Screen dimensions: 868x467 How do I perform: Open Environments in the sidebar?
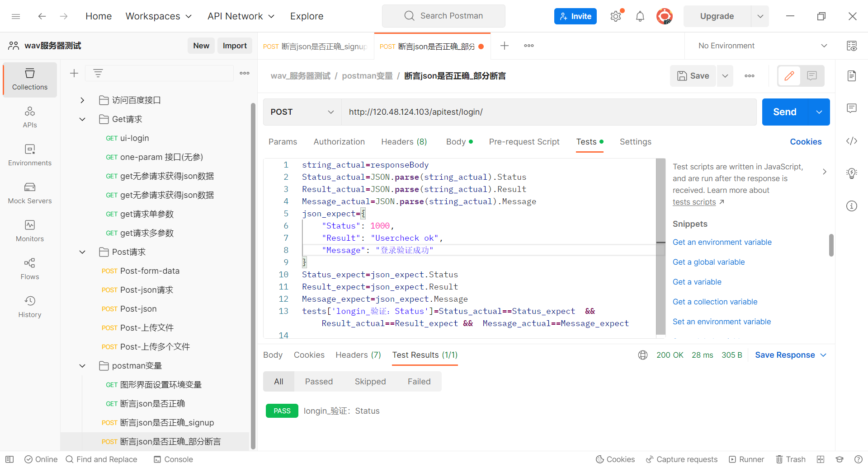(30, 155)
